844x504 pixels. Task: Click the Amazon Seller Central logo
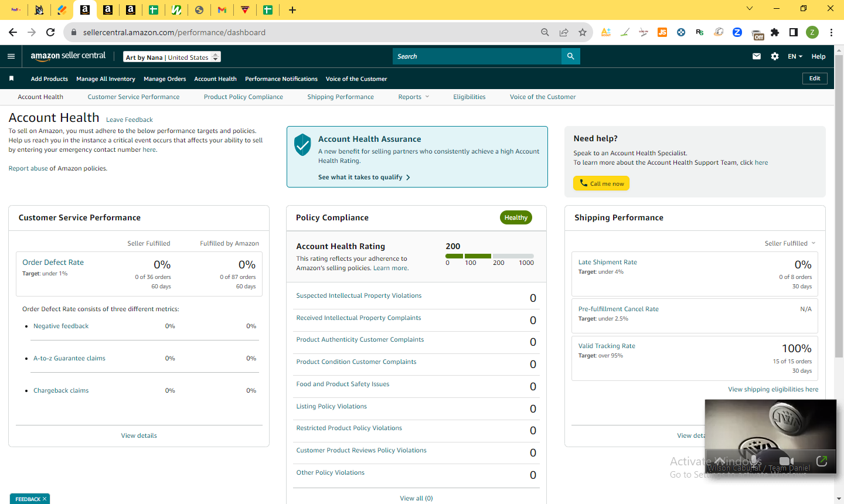click(x=68, y=56)
